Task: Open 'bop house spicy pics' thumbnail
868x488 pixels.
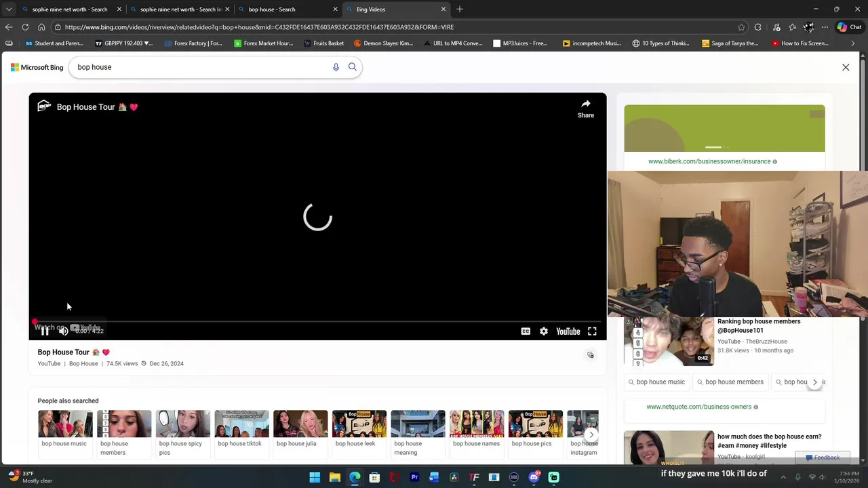Action: (182, 433)
